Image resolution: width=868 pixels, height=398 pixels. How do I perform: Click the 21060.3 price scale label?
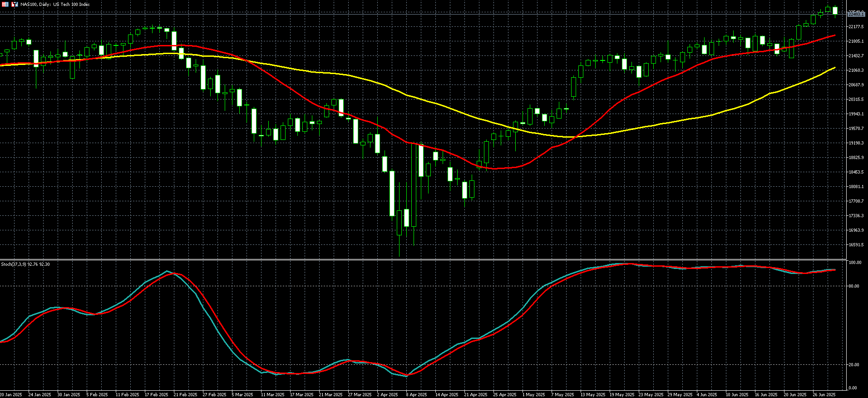pyautogui.click(x=856, y=70)
